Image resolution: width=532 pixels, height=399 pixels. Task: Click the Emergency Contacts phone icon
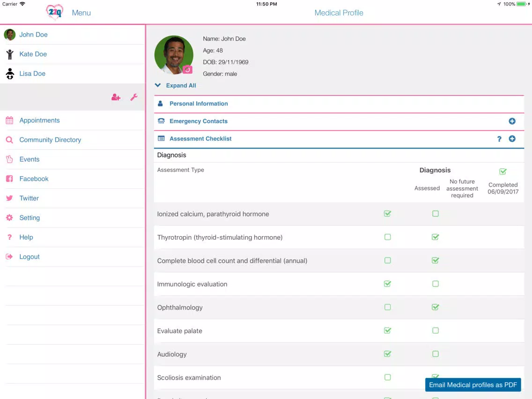coord(161,121)
